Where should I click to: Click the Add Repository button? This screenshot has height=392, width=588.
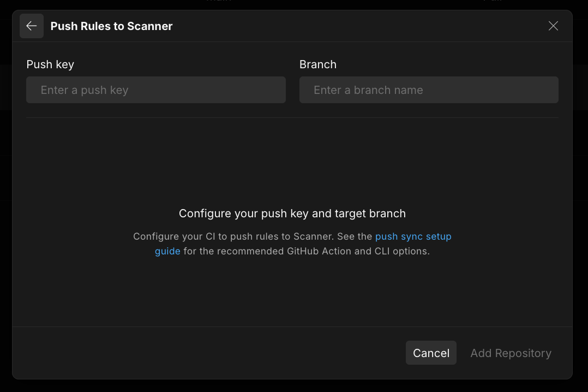click(x=511, y=353)
